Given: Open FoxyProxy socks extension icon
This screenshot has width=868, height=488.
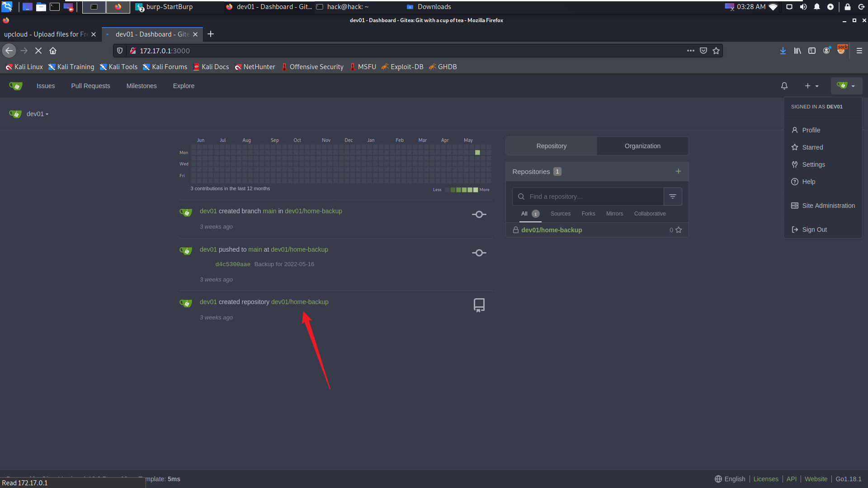Looking at the screenshot, I should (842, 50).
